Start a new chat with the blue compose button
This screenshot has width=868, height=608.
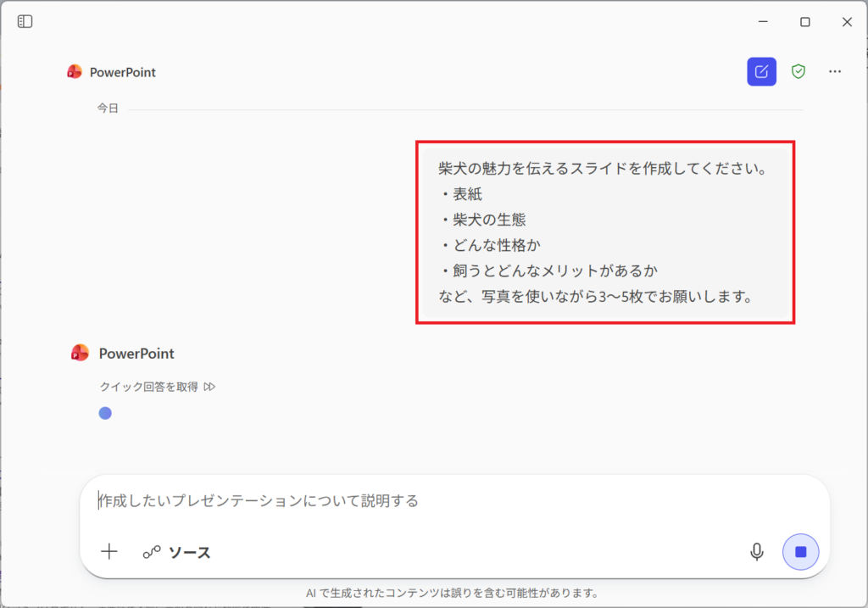pos(761,72)
